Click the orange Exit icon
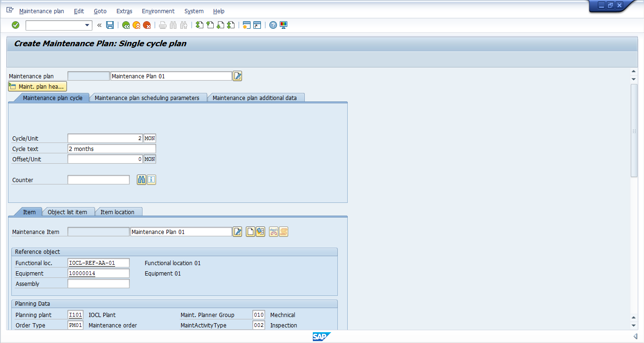 pos(136,25)
